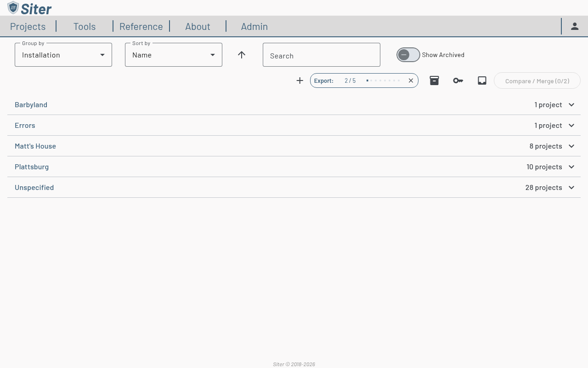
Task: Open the Projects menu
Action: pyautogui.click(x=28, y=26)
